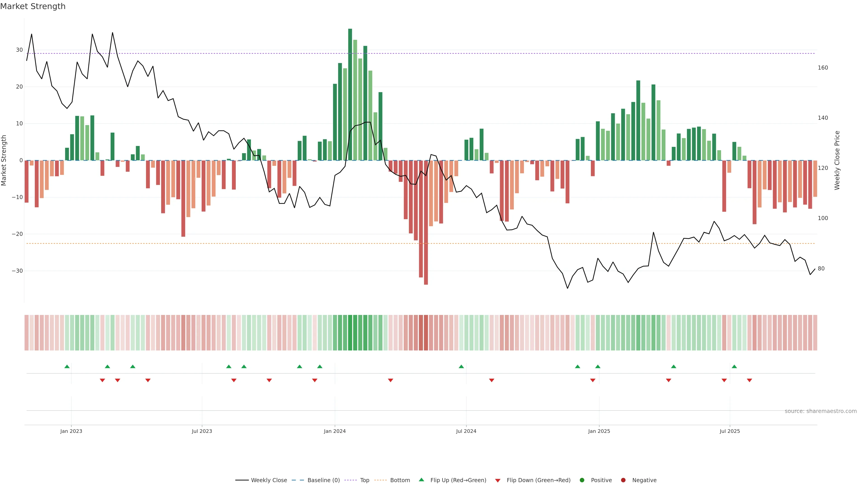Click Flip Up green triangle legend icon
The width and height of the screenshot is (868, 488).
421,480
